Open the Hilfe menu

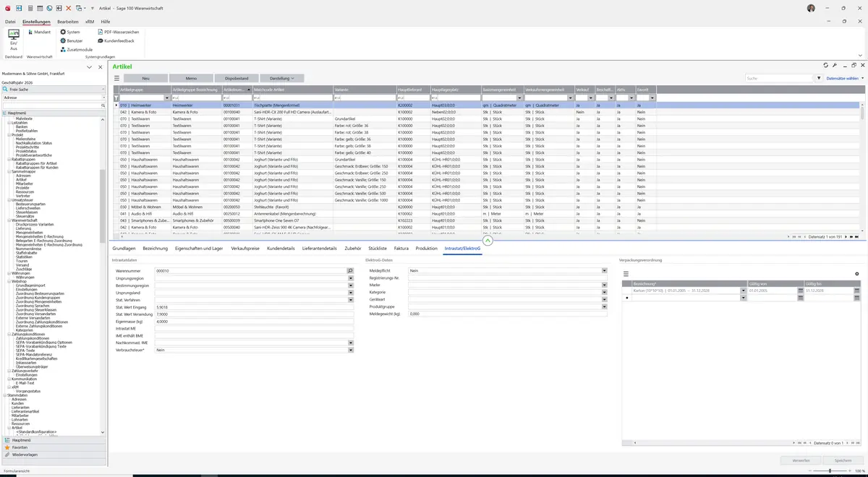[x=106, y=22]
